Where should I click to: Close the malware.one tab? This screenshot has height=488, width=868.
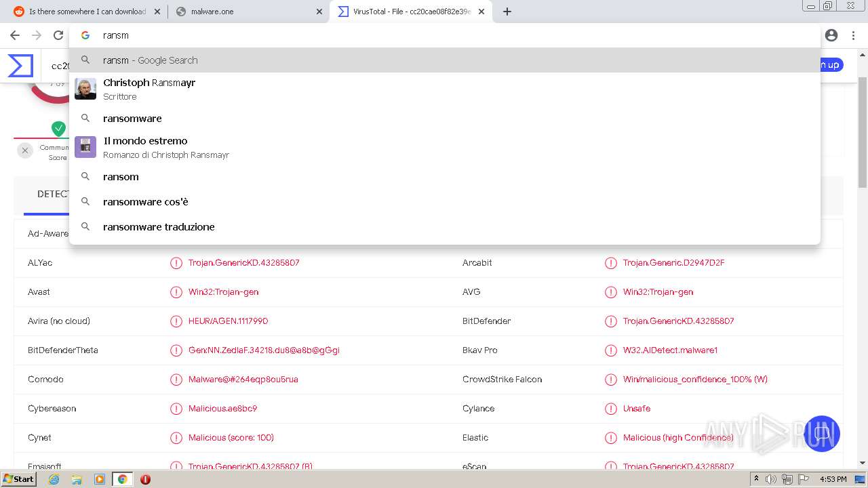pyautogui.click(x=319, y=12)
